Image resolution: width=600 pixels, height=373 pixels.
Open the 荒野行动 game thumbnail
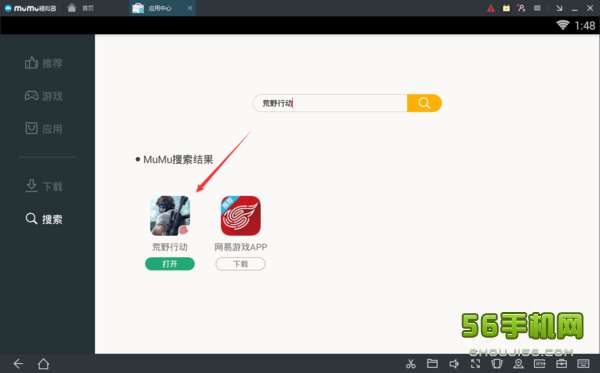[x=170, y=216]
